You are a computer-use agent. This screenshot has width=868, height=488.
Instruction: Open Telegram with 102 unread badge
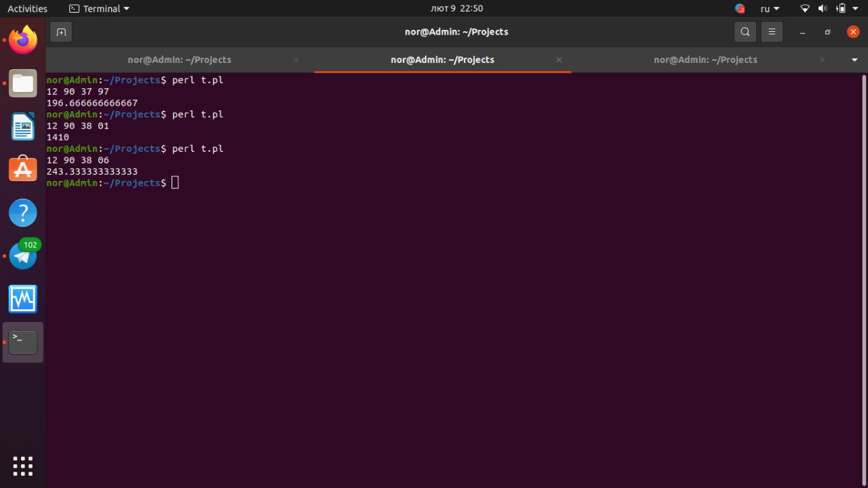23,256
